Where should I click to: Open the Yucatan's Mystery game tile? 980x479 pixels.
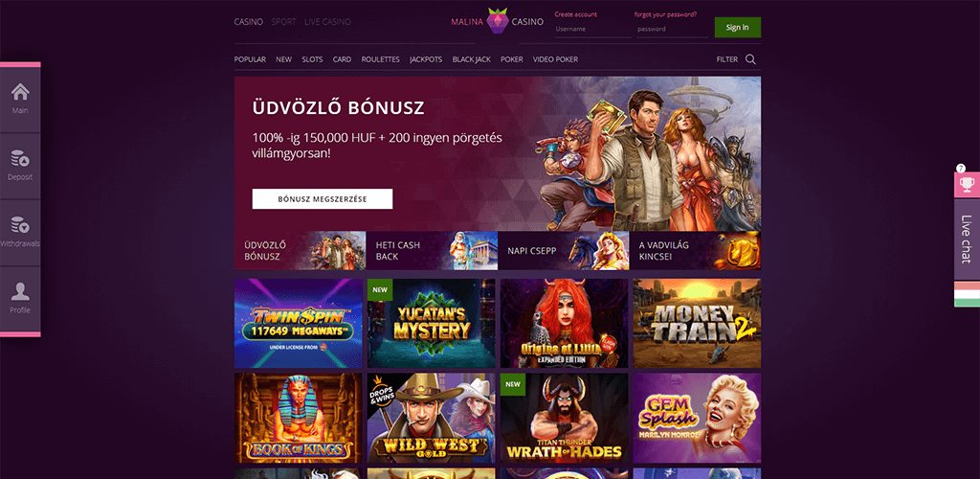click(x=432, y=323)
